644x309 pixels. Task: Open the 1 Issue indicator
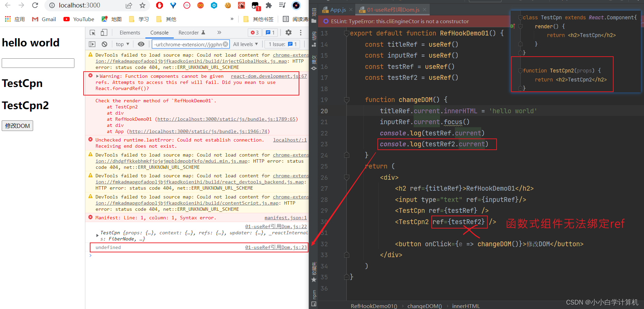click(283, 44)
